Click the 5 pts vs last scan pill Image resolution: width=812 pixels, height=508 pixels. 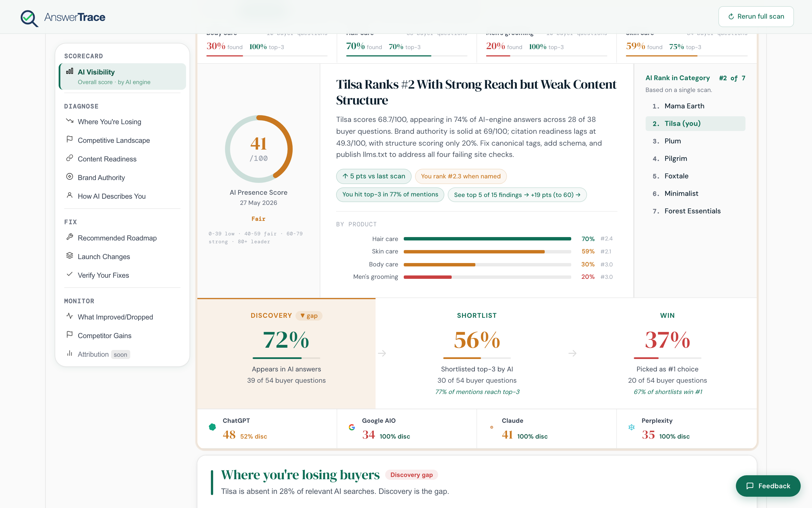tap(374, 176)
